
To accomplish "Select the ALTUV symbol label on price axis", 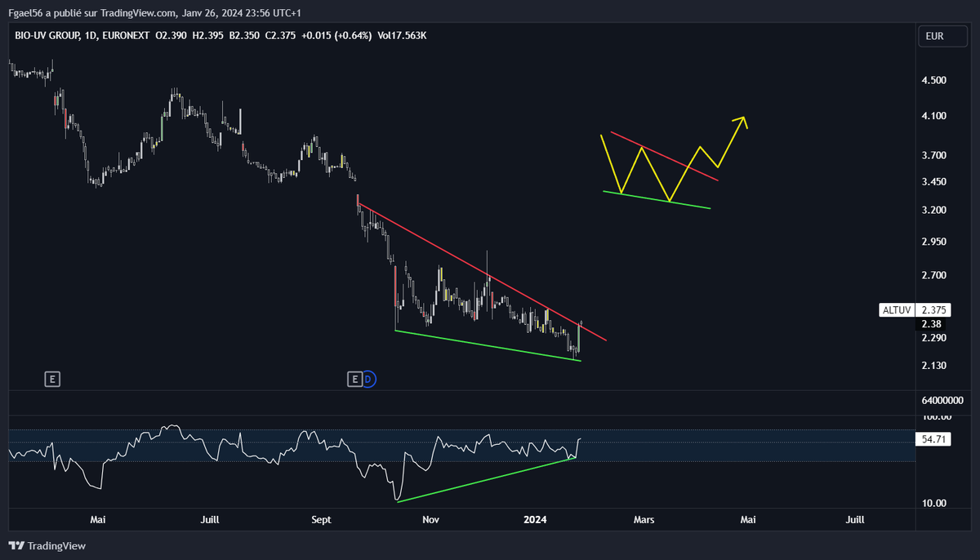I will [x=897, y=310].
